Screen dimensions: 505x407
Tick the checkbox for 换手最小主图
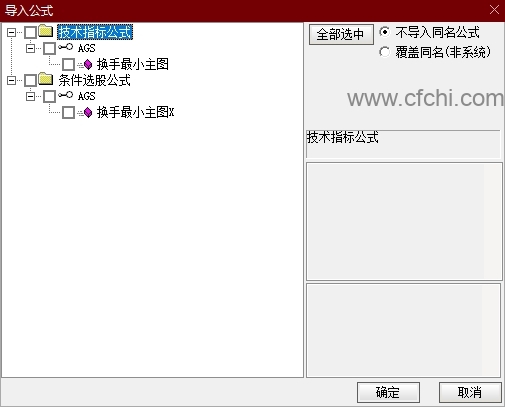click(68, 64)
